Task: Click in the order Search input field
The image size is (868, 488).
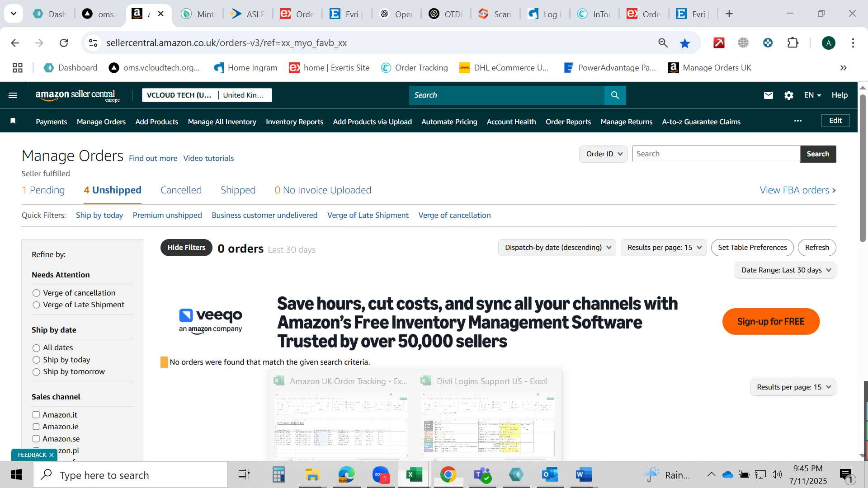Action: (x=716, y=154)
